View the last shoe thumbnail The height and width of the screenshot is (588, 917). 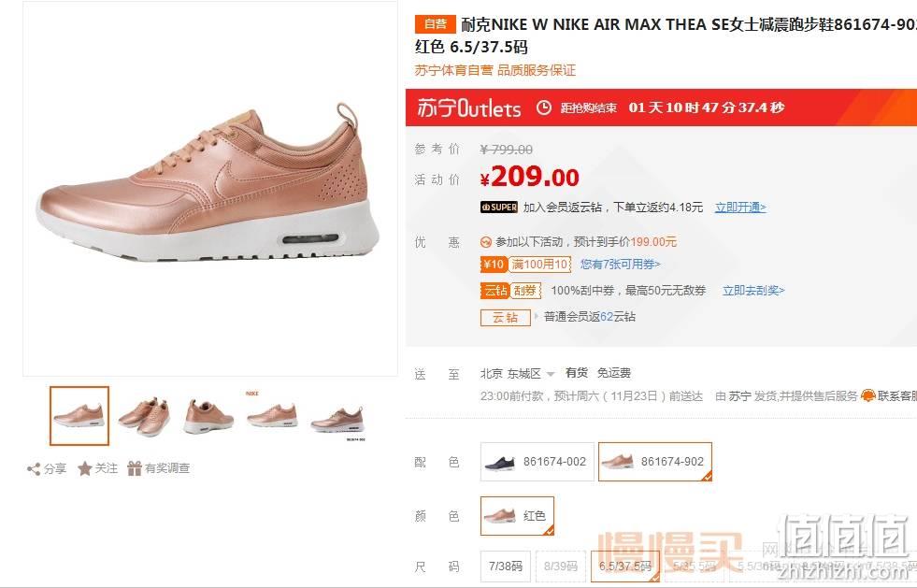coord(338,418)
